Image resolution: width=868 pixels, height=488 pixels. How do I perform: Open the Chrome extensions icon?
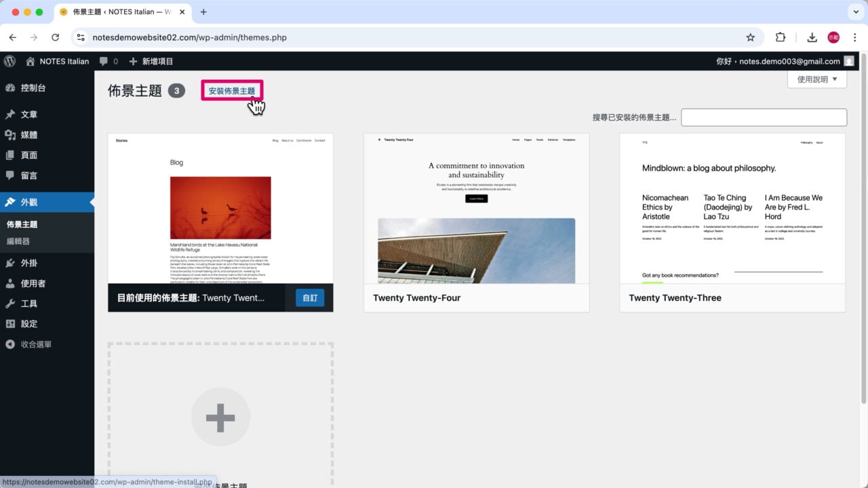pyautogui.click(x=781, y=37)
